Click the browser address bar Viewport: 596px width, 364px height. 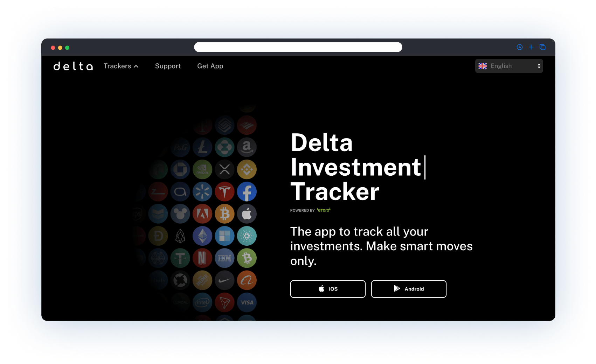298,47
